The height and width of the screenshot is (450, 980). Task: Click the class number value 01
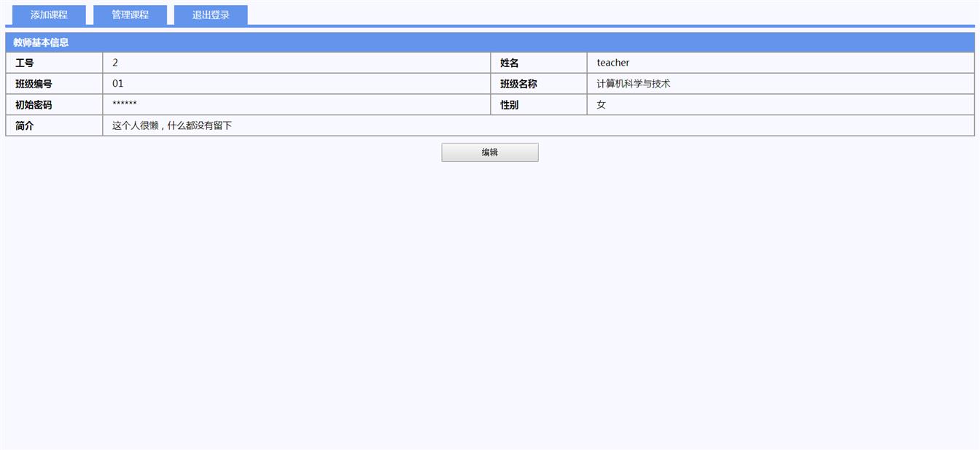[x=118, y=84]
